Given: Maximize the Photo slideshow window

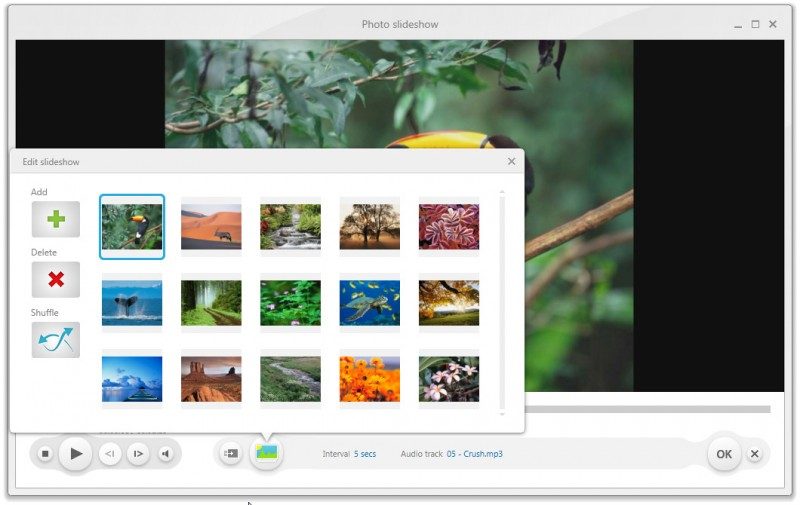Looking at the screenshot, I should coord(755,24).
